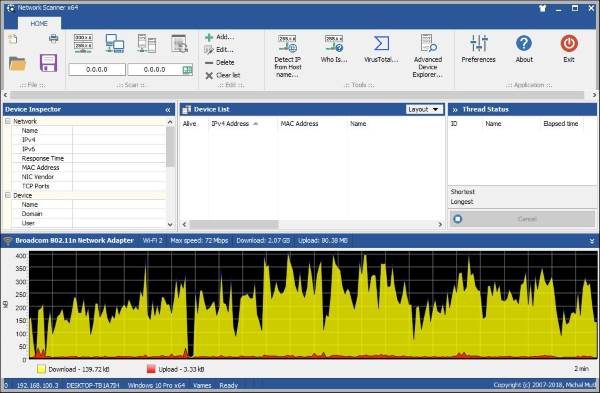Viewport: 600px width, 393px height.
Task: Click the Cancel button's circle icon
Action: pos(458,219)
